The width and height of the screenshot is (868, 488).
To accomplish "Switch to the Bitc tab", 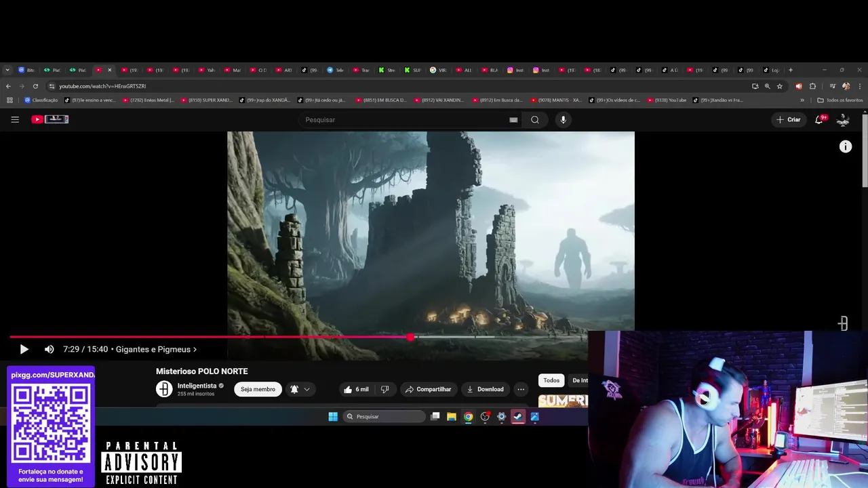I will [26, 70].
